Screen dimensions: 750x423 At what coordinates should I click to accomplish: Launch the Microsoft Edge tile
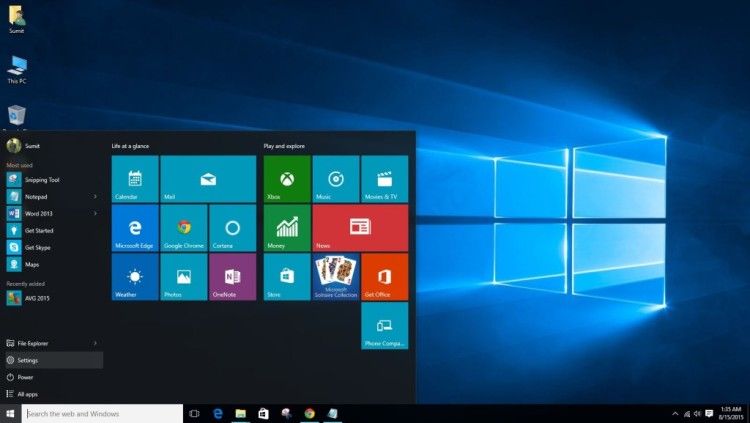[x=135, y=228]
